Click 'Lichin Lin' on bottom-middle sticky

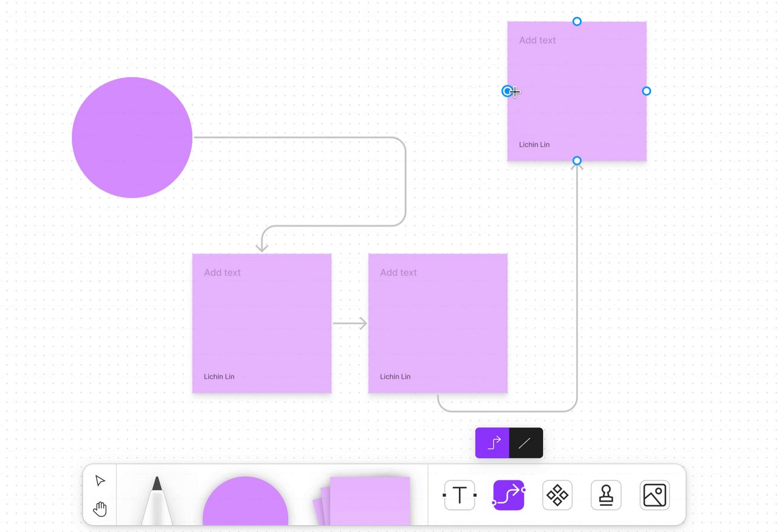[x=395, y=377]
